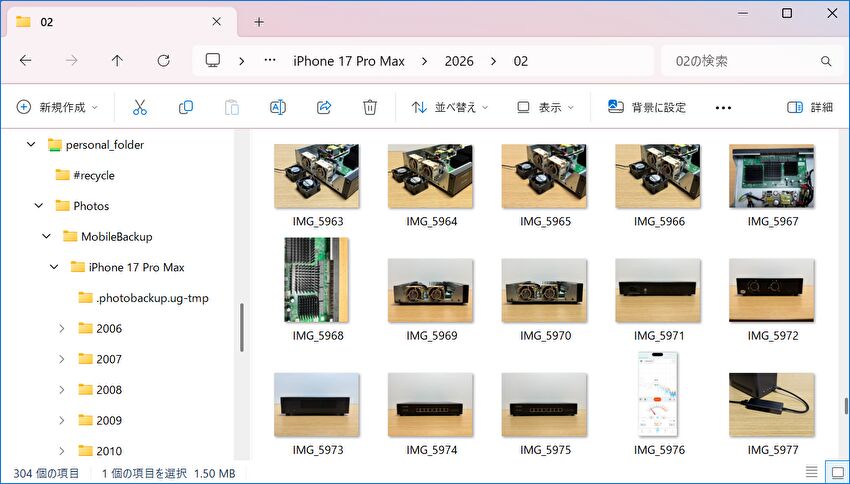Viewport: 850px width, 484px height.
Task: Click the Share icon in toolbar
Action: pos(324,107)
